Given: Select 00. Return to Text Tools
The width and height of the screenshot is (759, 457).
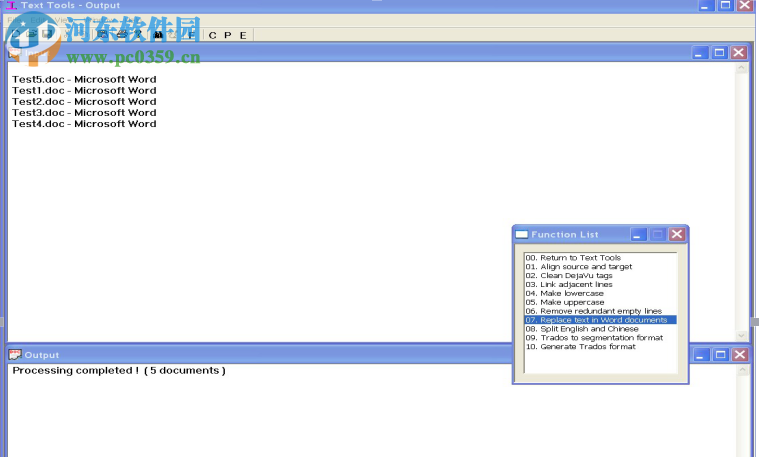Looking at the screenshot, I should [x=600, y=258].
